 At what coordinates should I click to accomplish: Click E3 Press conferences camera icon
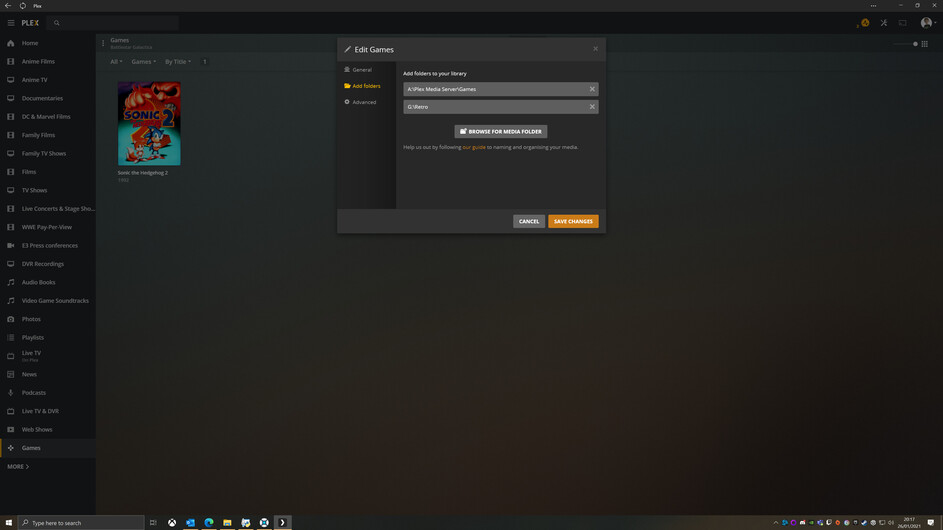[11, 245]
